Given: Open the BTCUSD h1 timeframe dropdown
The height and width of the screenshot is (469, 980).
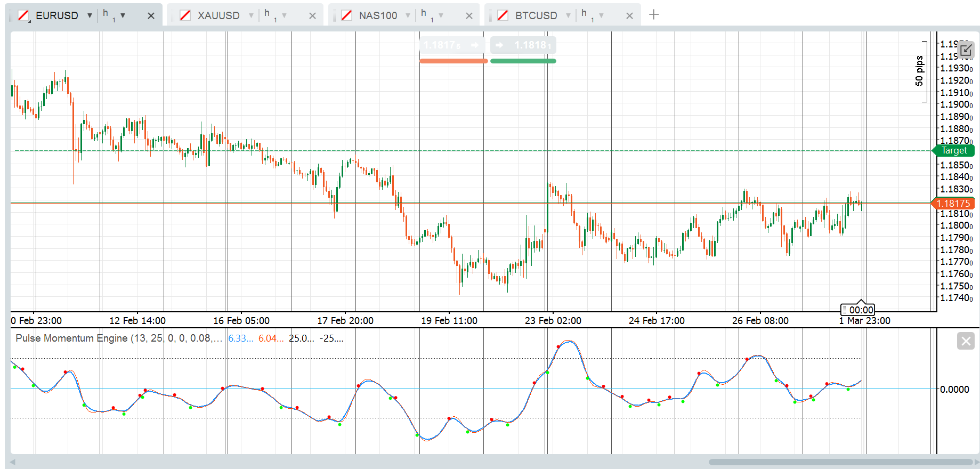Looking at the screenshot, I should tap(601, 15).
